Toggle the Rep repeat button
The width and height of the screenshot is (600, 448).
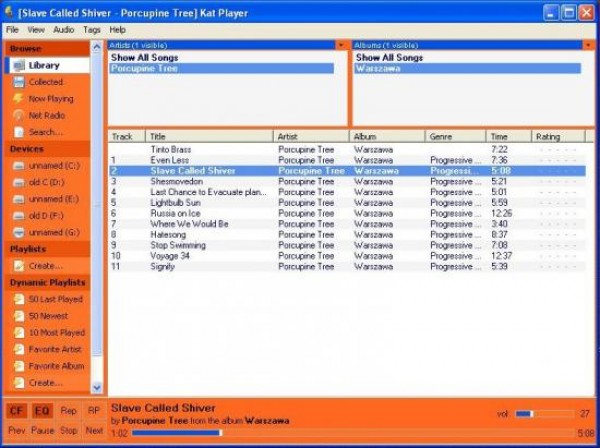68,411
